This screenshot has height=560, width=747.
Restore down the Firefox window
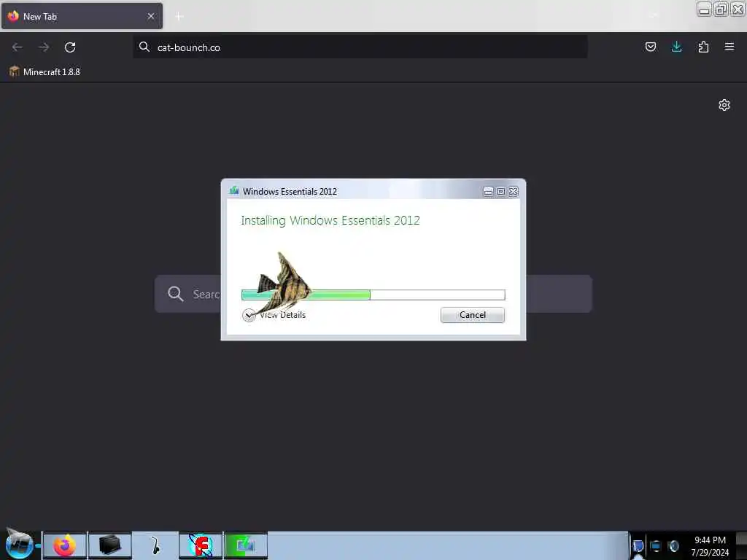click(x=721, y=9)
